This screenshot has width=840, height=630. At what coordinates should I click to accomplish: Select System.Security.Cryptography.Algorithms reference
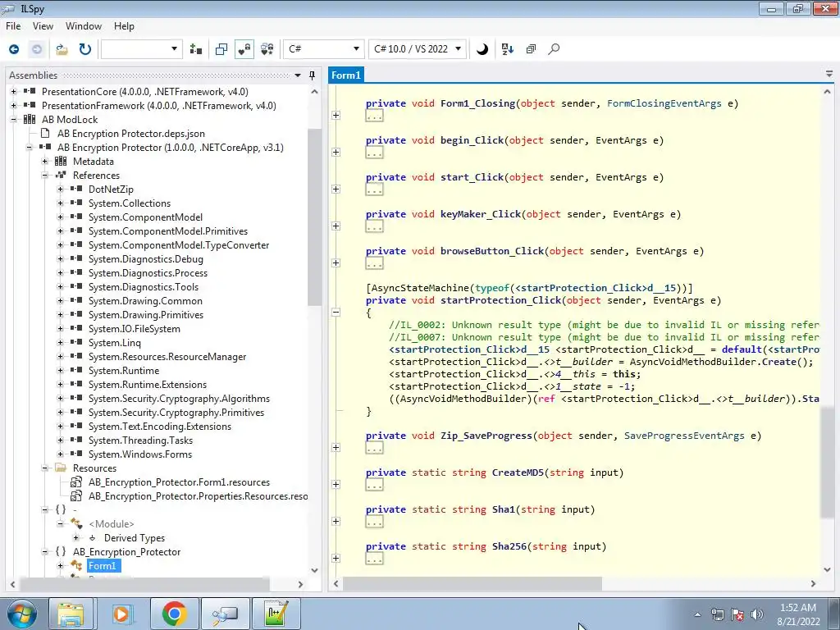point(179,399)
